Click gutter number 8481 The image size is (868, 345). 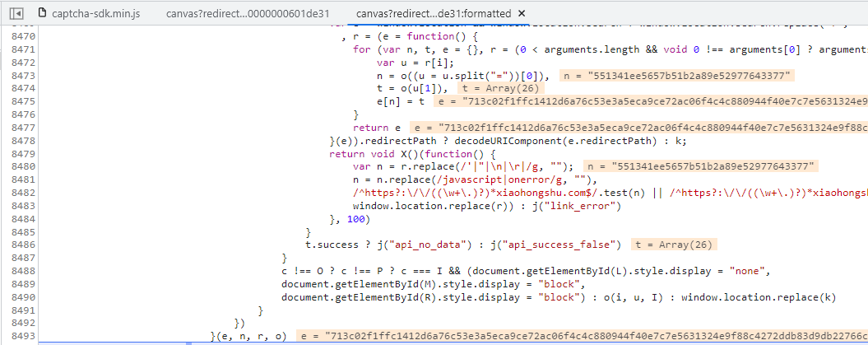(24, 179)
